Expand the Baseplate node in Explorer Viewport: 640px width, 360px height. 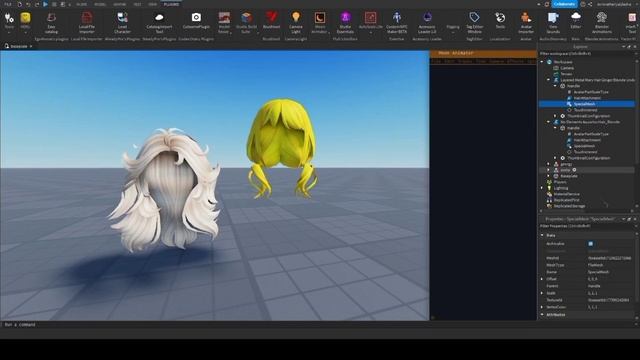pyautogui.click(x=549, y=176)
